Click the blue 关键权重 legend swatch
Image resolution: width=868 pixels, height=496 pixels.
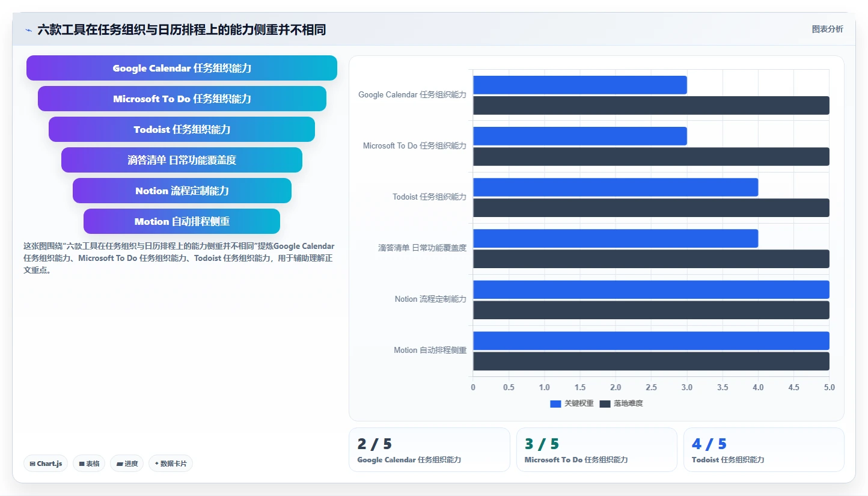pos(555,403)
